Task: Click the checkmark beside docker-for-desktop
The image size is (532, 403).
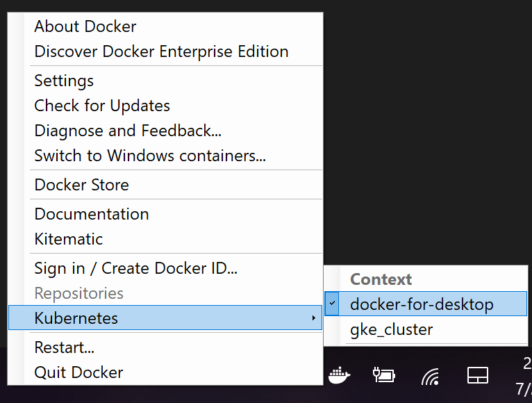Action: click(x=332, y=304)
